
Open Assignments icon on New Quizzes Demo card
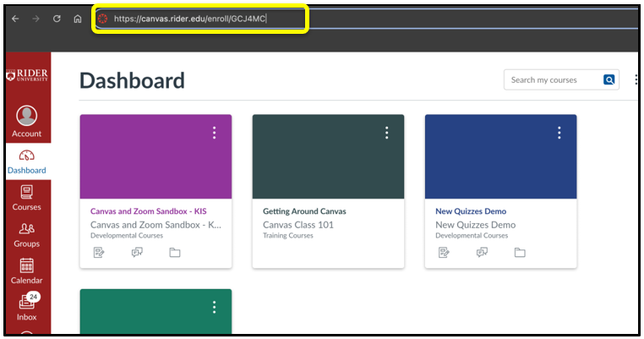pos(444,252)
